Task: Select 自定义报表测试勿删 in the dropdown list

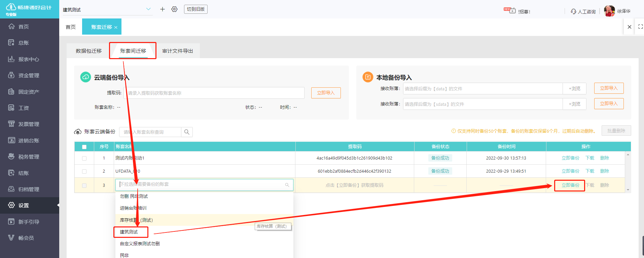Action: (140, 244)
